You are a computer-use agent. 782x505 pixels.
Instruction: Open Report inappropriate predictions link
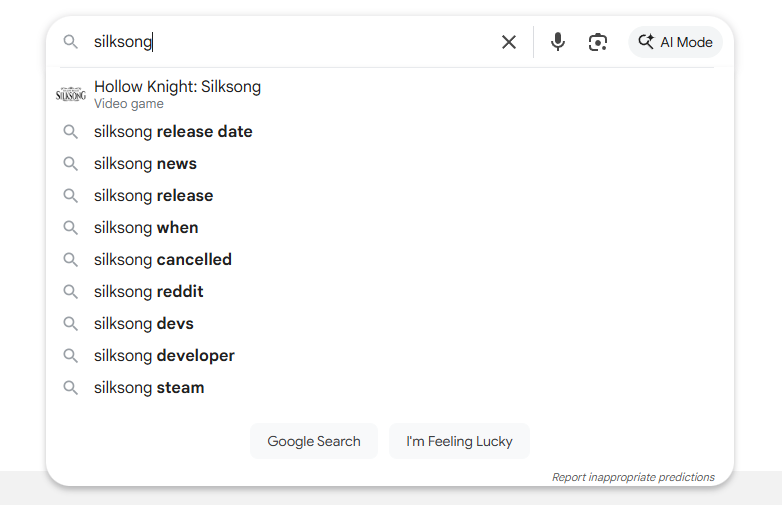coord(633,477)
